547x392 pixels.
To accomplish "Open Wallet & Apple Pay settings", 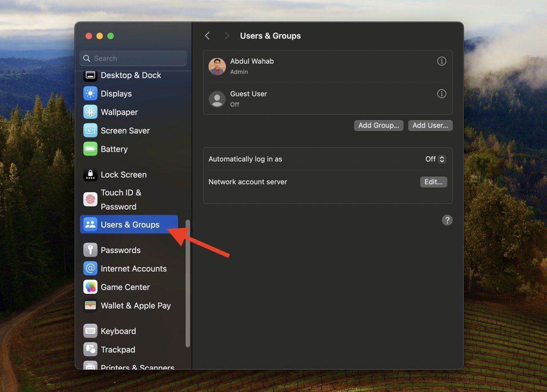I will pos(135,306).
